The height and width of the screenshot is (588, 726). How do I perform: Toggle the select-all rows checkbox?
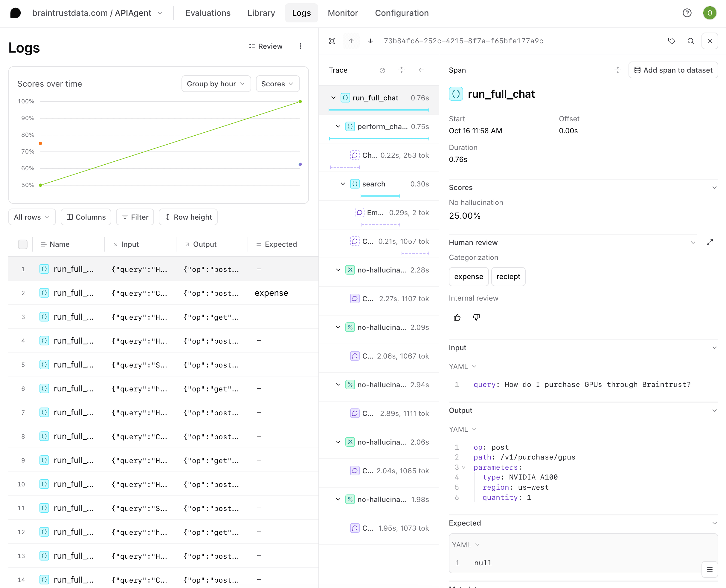tap(23, 244)
